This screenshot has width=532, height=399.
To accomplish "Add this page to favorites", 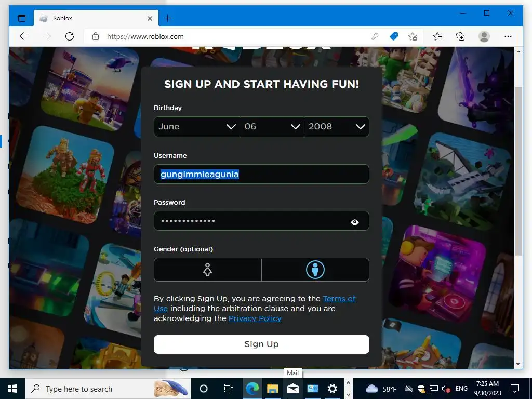I will coord(413,36).
